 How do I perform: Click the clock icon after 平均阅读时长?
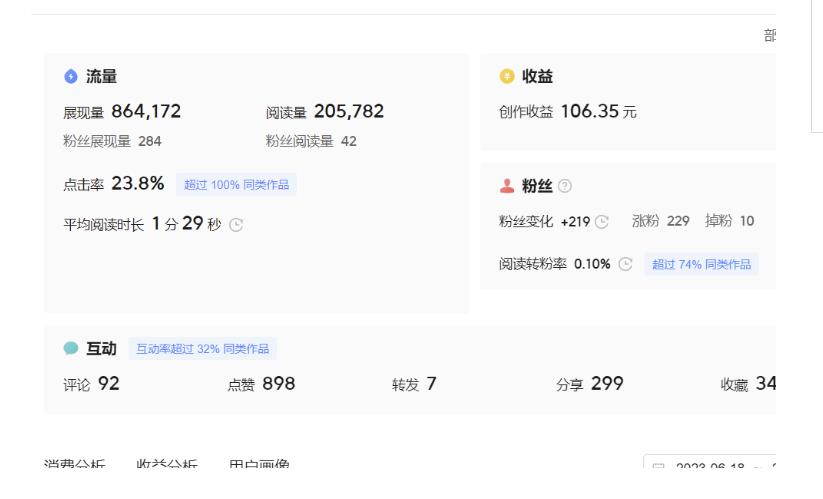pos(236,224)
